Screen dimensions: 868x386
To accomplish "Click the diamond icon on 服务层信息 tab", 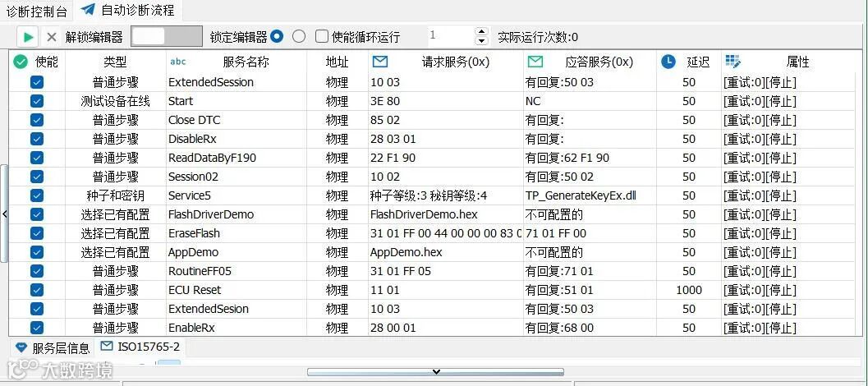I will click(21, 347).
